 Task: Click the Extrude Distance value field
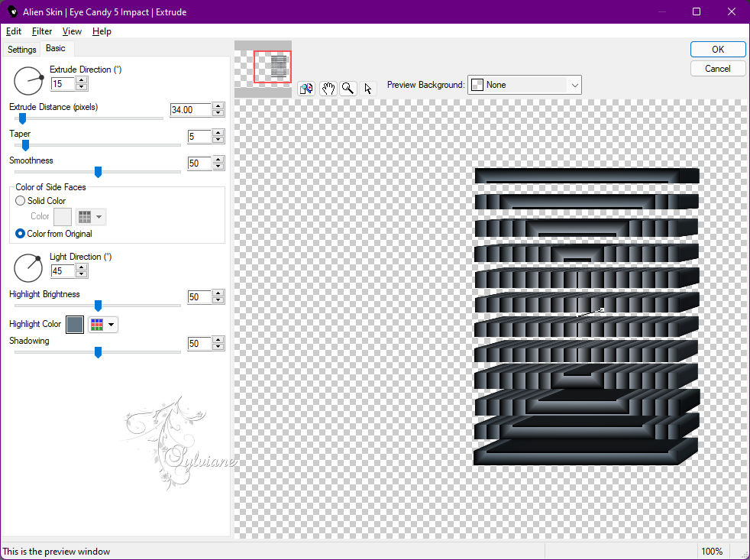click(x=191, y=109)
